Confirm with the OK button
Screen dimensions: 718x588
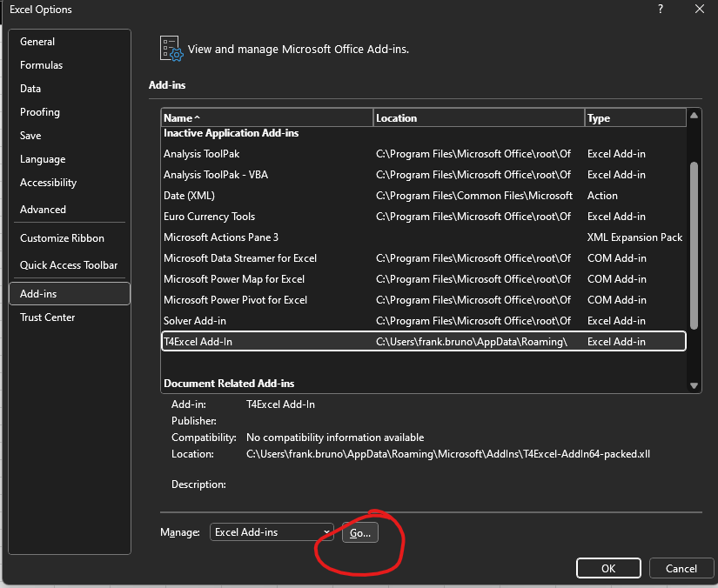608,568
